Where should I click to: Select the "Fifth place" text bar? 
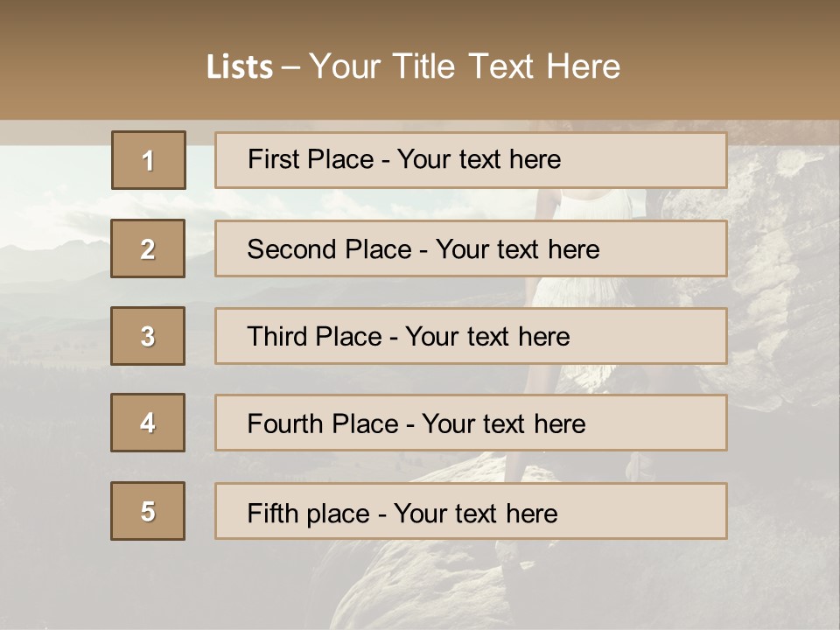471,511
